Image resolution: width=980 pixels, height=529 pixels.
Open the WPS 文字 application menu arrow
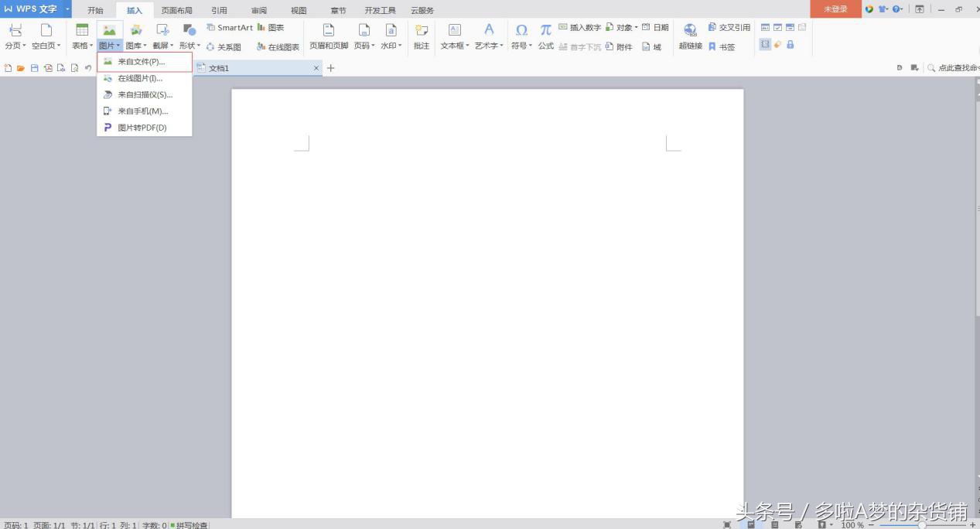pos(67,9)
